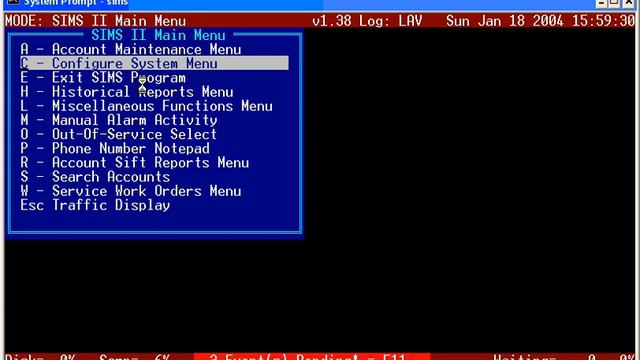Select Out-Of-Service Select entry
640x360 pixels.
(118, 134)
